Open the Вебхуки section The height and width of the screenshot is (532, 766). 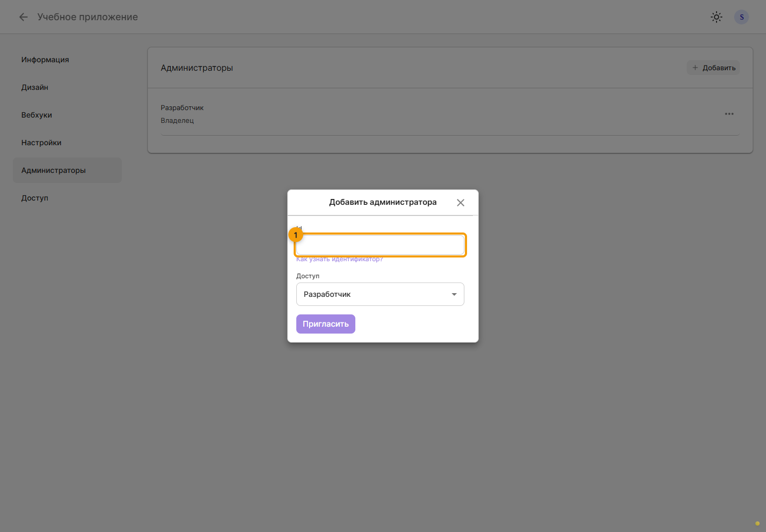[x=67, y=115]
